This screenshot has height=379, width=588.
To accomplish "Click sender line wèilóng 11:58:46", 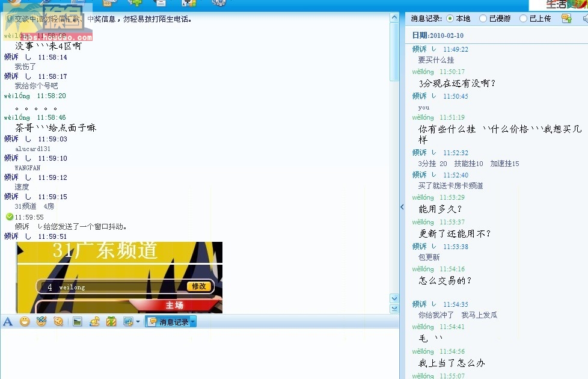I will click(35, 117).
